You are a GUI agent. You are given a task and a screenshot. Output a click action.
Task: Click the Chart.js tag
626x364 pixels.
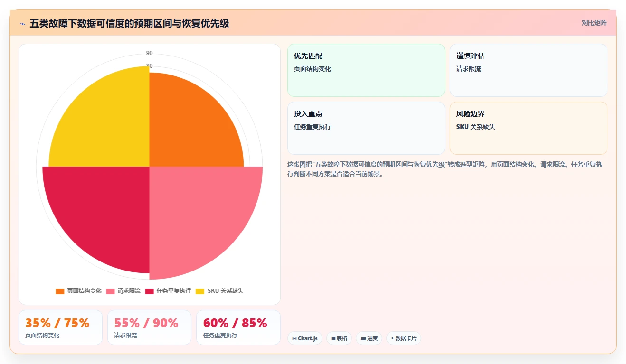(x=305, y=338)
